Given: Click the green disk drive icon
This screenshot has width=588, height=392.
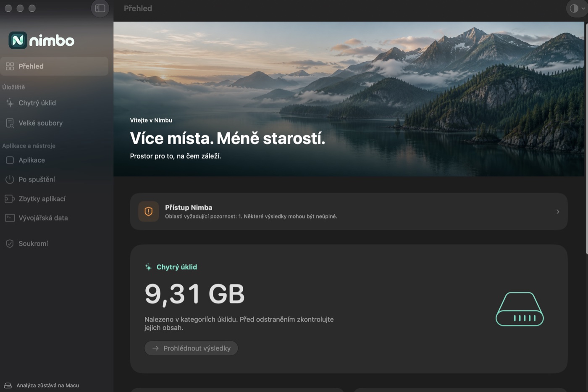Looking at the screenshot, I should 520,309.
